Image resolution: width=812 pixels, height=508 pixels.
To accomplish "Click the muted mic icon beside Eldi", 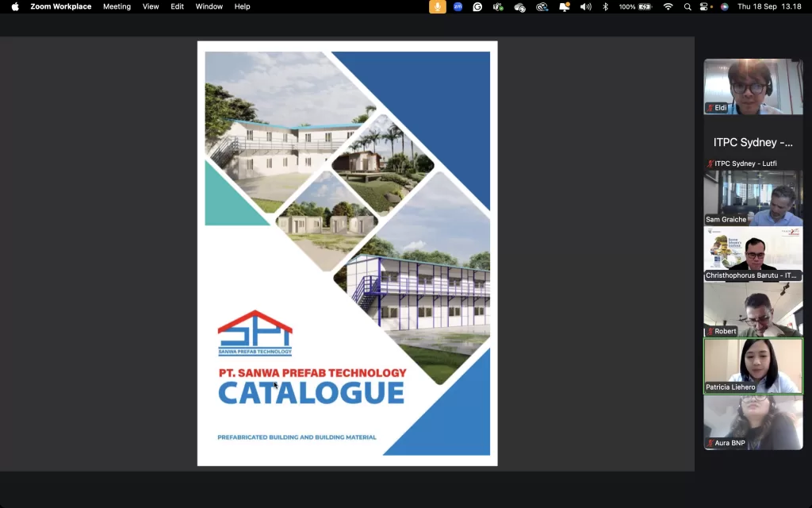I will pyautogui.click(x=710, y=108).
